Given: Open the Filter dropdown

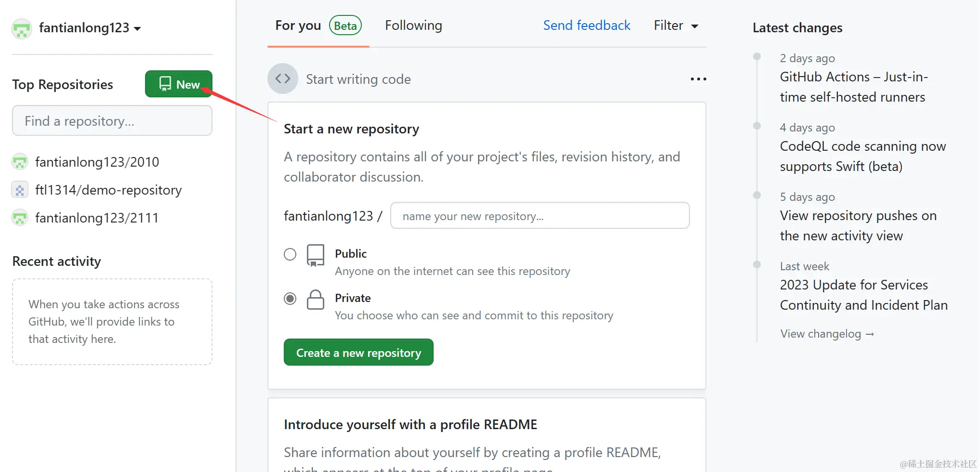Looking at the screenshot, I should click(675, 26).
